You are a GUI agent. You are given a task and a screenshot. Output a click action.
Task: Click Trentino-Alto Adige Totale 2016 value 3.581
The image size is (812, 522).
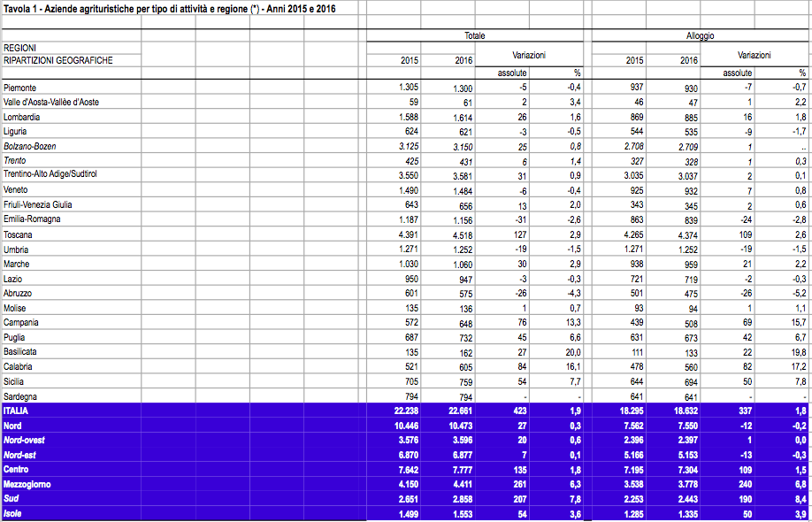pos(463,177)
